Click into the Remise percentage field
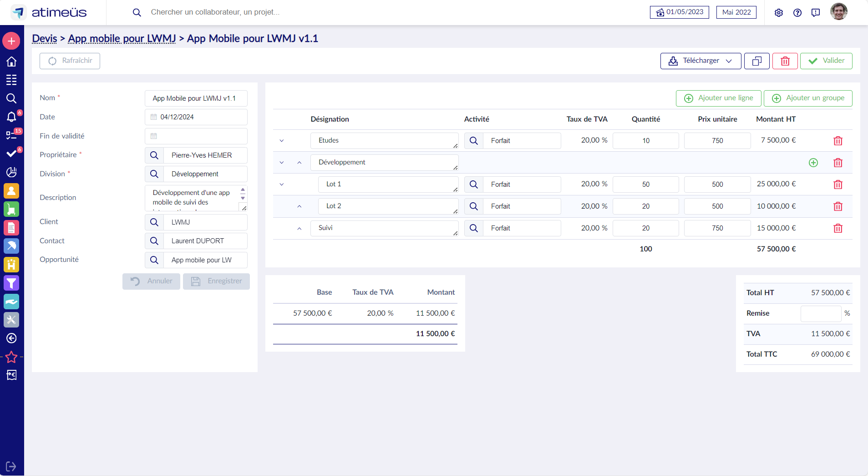Screen dimensions: 868x476 tap(821, 313)
